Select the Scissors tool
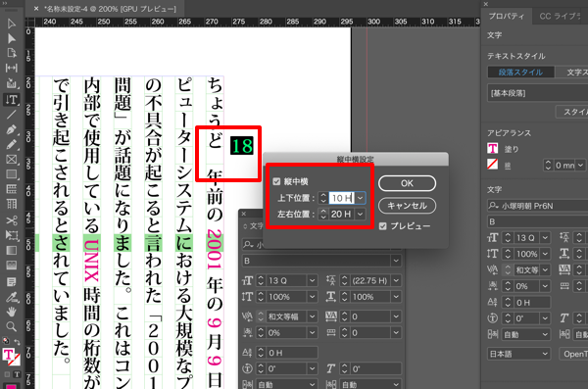This screenshot has width=588, height=389. point(11,220)
